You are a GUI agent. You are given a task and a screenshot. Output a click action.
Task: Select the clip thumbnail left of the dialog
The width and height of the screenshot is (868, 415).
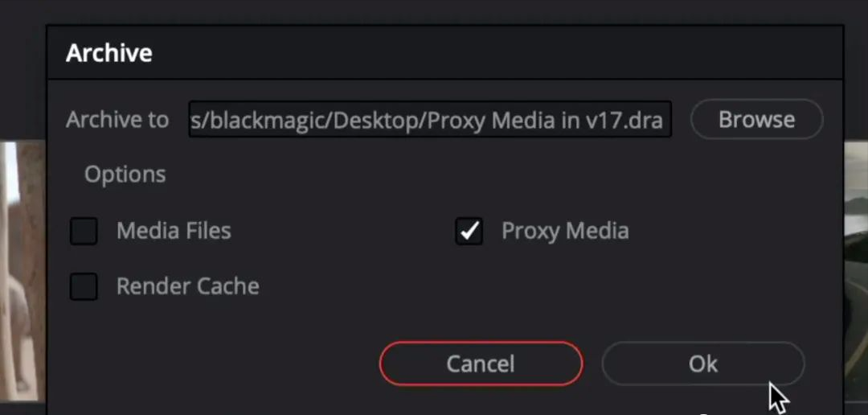(x=23, y=270)
